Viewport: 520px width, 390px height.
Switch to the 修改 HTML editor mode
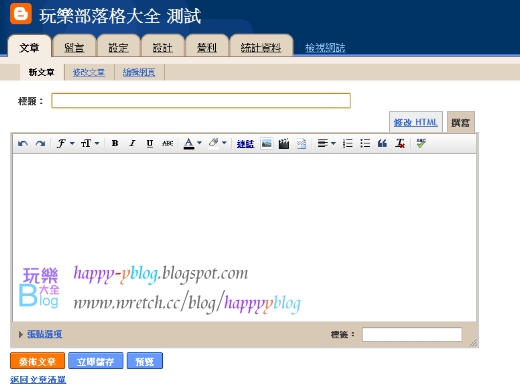click(416, 122)
